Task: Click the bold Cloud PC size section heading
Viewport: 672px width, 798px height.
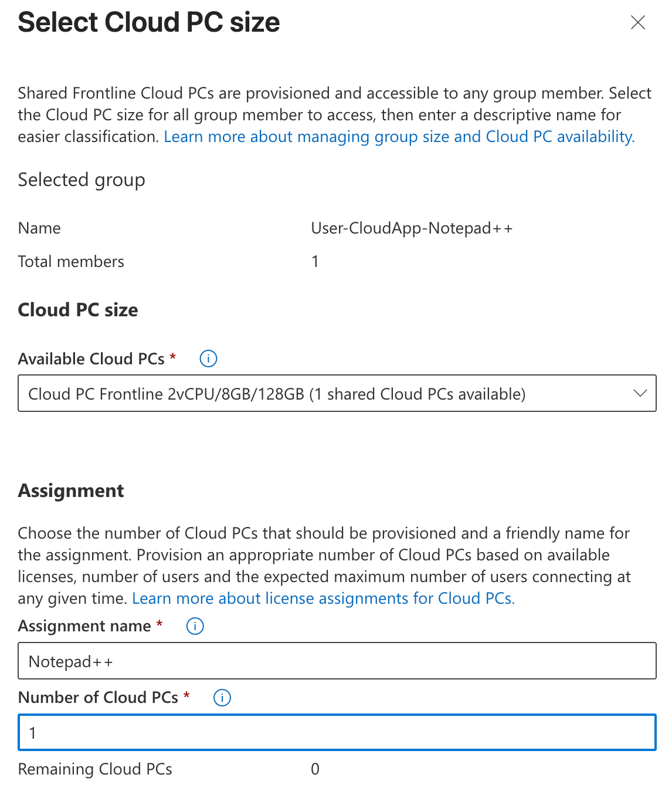Action: pyautogui.click(x=78, y=310)
